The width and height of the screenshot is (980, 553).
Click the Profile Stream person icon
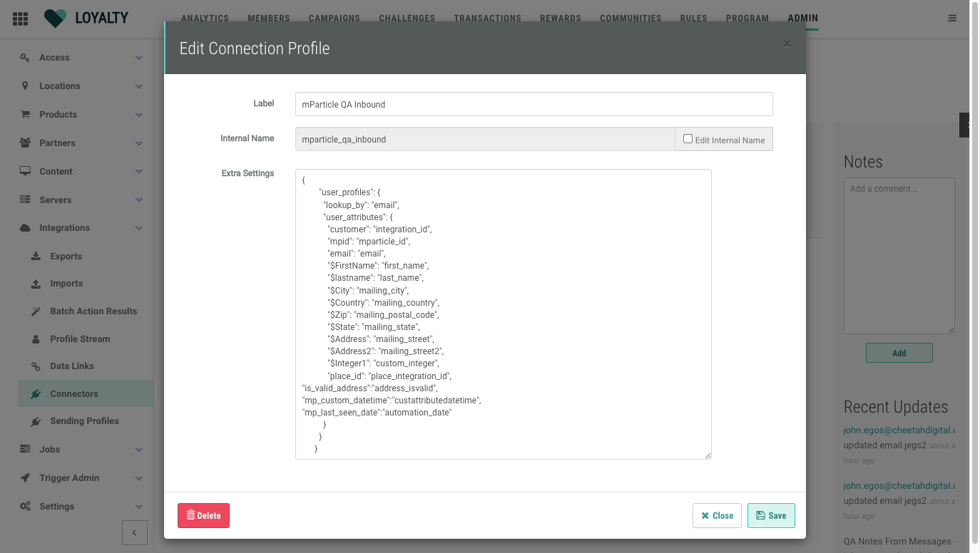tap(36, 339)
